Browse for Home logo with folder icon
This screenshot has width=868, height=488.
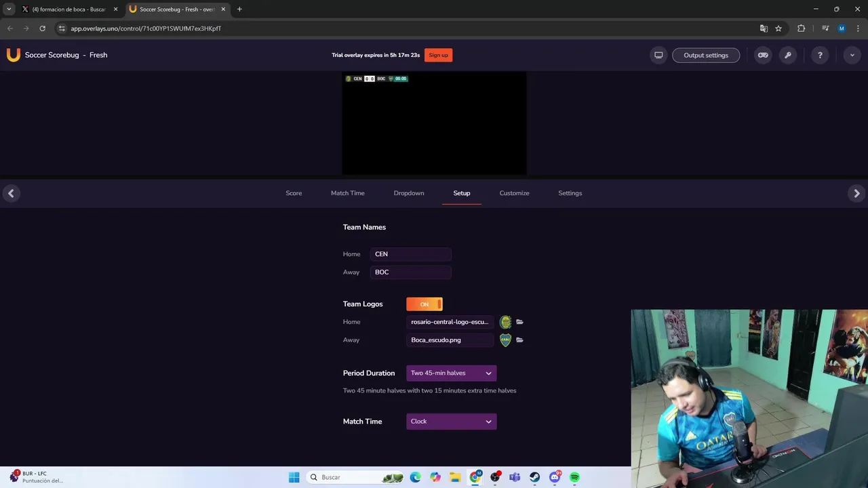coord(519,322)
